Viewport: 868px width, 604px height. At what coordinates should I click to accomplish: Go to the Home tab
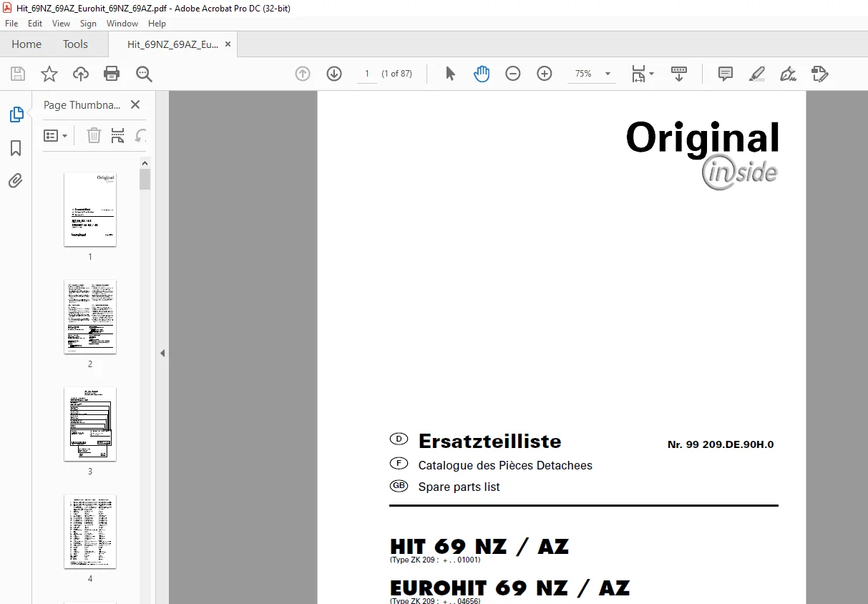click(26, 44)
